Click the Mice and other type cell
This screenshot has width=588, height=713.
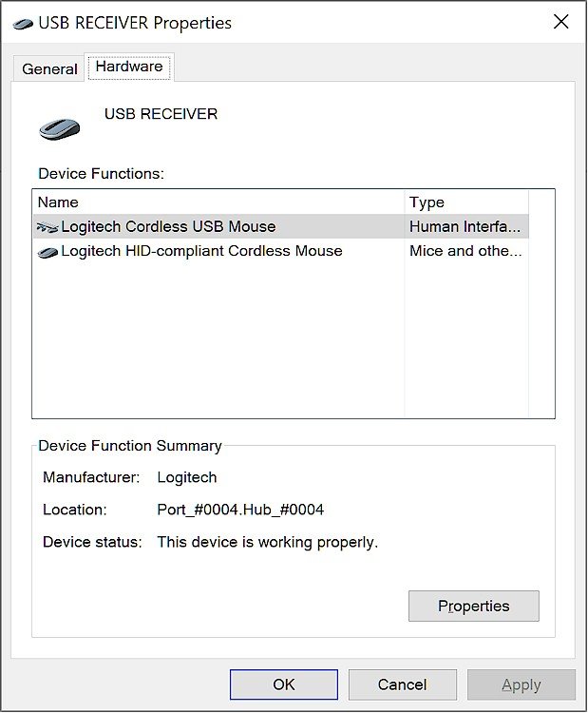pyautogui.click(x=465, y=251)
